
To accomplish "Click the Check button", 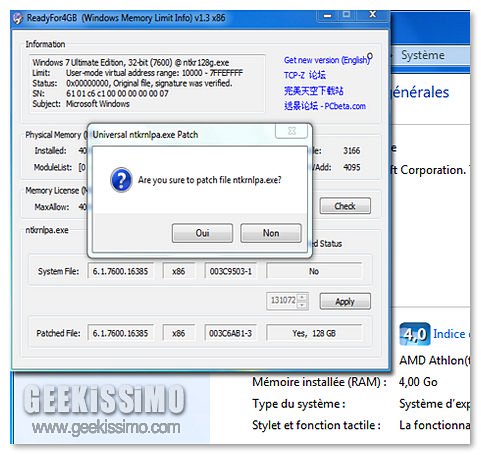I will point(345,206).
